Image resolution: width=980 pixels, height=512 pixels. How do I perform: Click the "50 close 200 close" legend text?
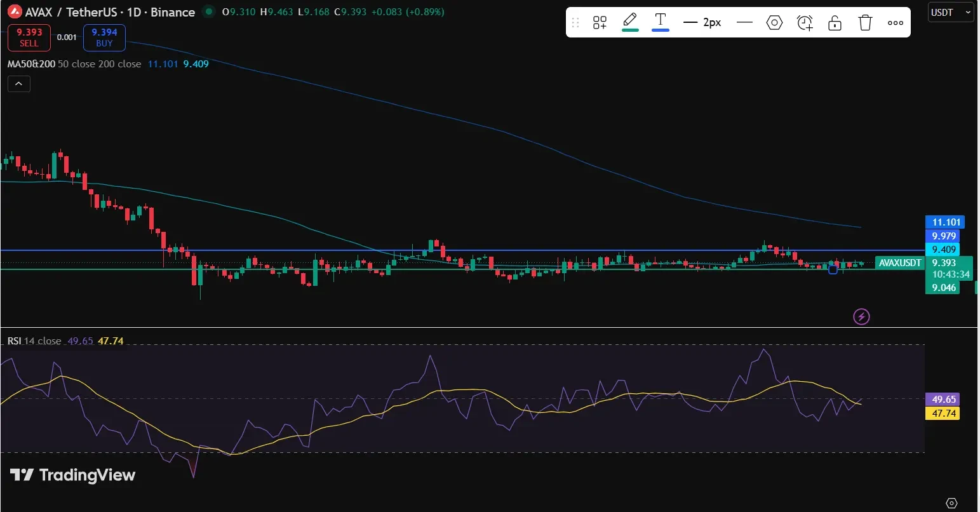pos(100,64)
